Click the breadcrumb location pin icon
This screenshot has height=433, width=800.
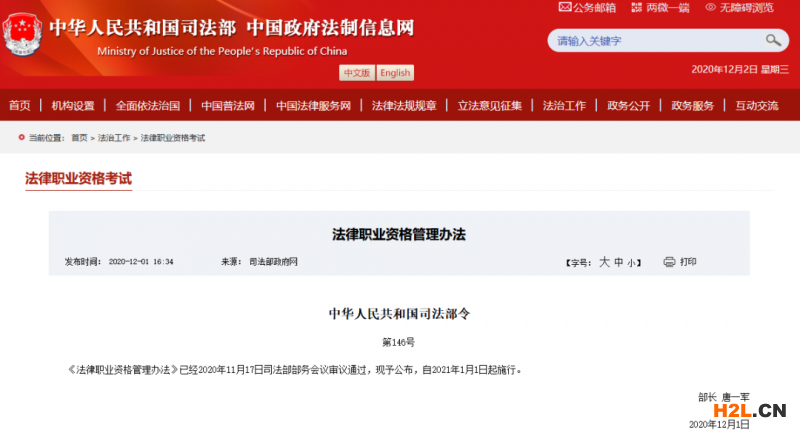click(22, 137)
